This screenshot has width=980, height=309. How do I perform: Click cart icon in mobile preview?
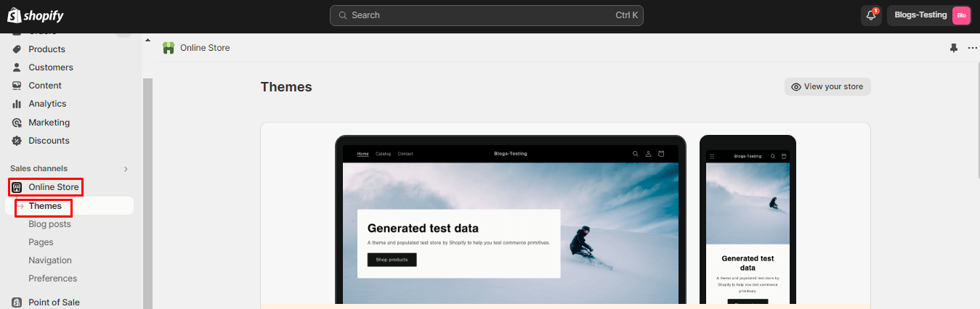pyautogui.click(x=785, y=156)
